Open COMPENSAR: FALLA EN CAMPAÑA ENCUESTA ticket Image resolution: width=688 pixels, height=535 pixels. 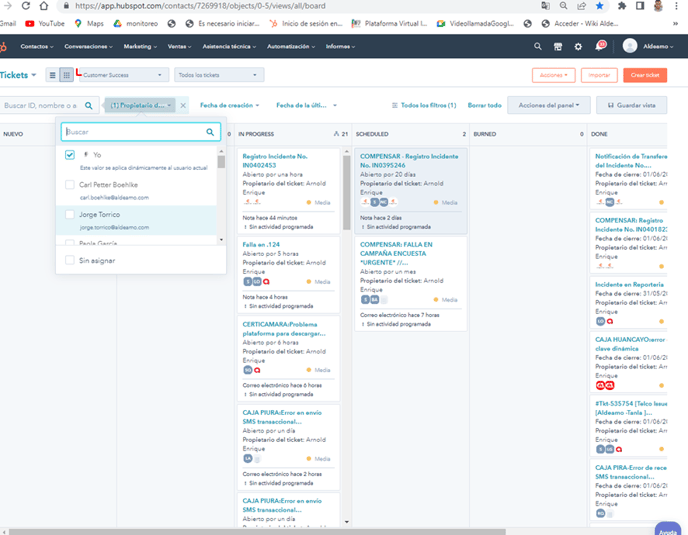pyautogui.click(x=396, y=253)
